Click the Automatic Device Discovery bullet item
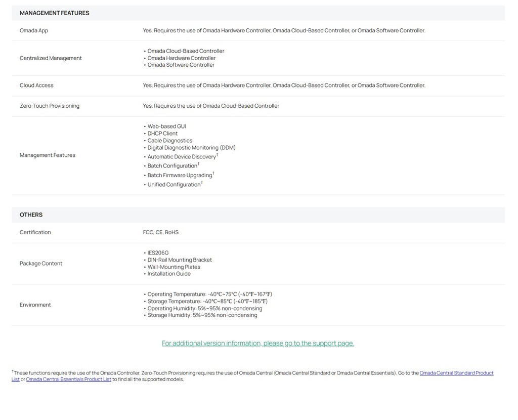The image size is (518, 420). tap(181, 156)
